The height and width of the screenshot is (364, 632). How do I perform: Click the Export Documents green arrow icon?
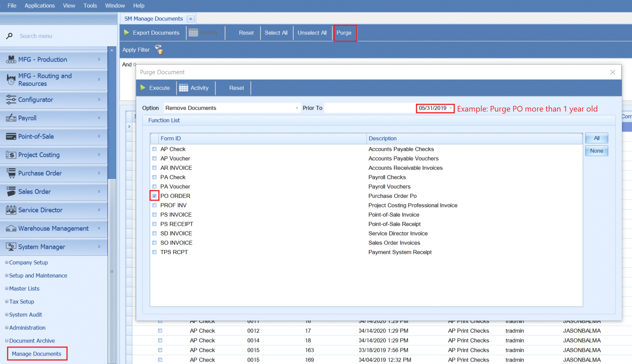pyautogui.click(x=126, y=33)
